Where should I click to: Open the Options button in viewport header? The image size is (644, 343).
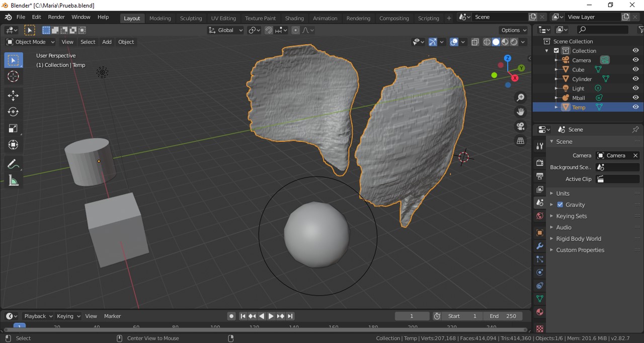pos(514,30)
